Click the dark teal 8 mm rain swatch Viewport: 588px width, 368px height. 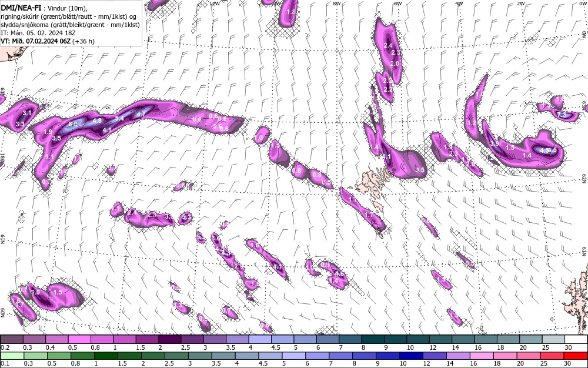pyautogui.click(x=372, y=340)
